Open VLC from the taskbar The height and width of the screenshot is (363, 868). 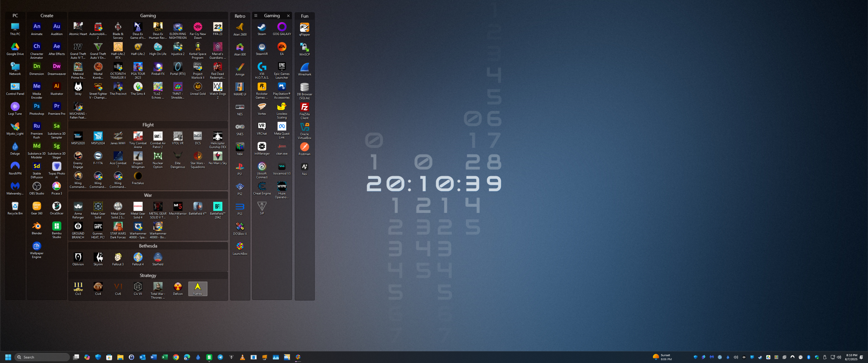242,357
